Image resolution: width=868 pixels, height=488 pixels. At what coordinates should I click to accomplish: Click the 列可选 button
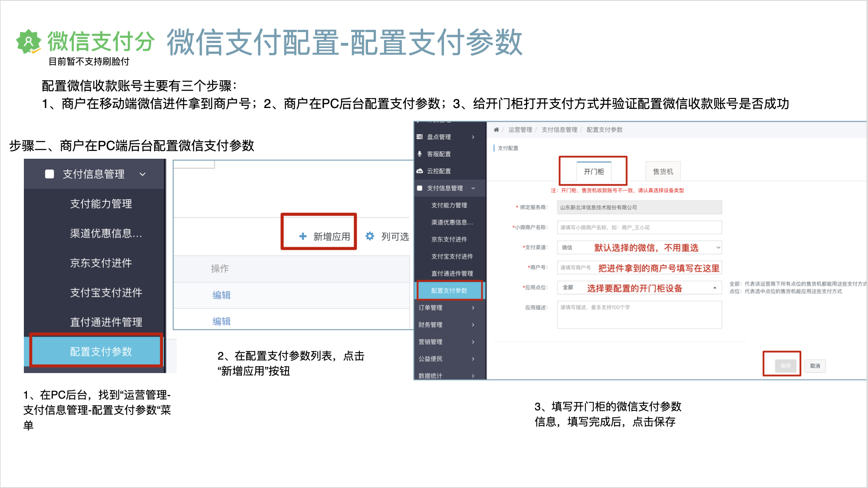pyautogui.click(x=387, y=236)
